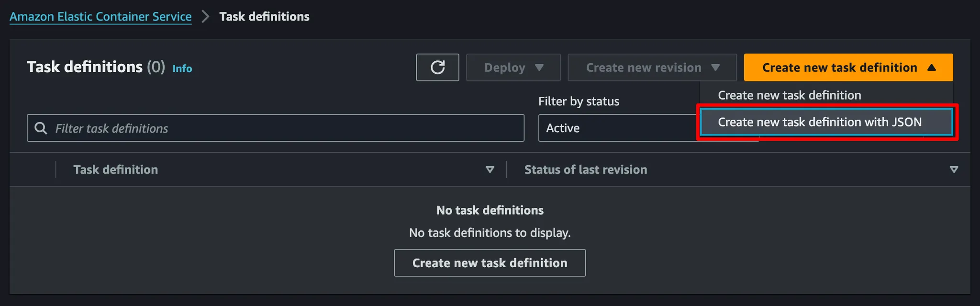Click the breadcrumb chevron separator
This screenshot has width=980, height=306.
205,17
